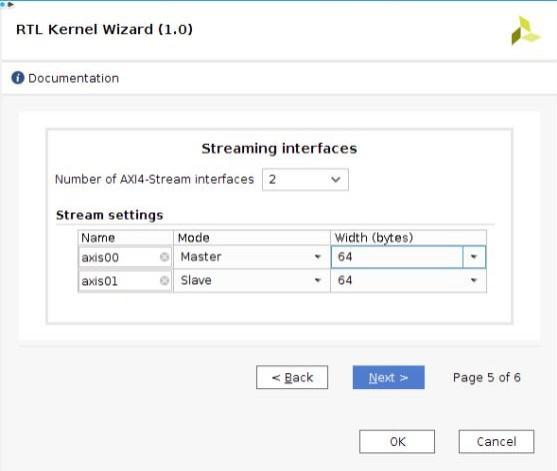Click the Page 5 of 6 label

click(487, 378)
